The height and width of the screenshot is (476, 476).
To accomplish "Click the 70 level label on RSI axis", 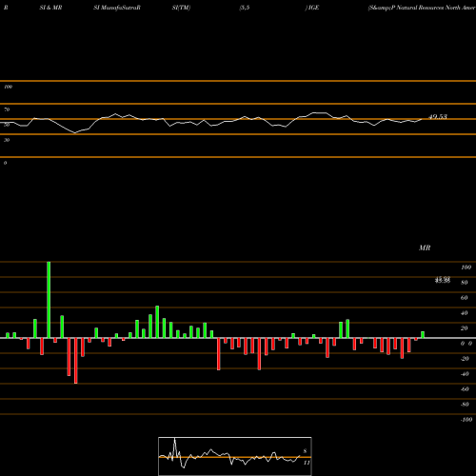I will [7, 109].
